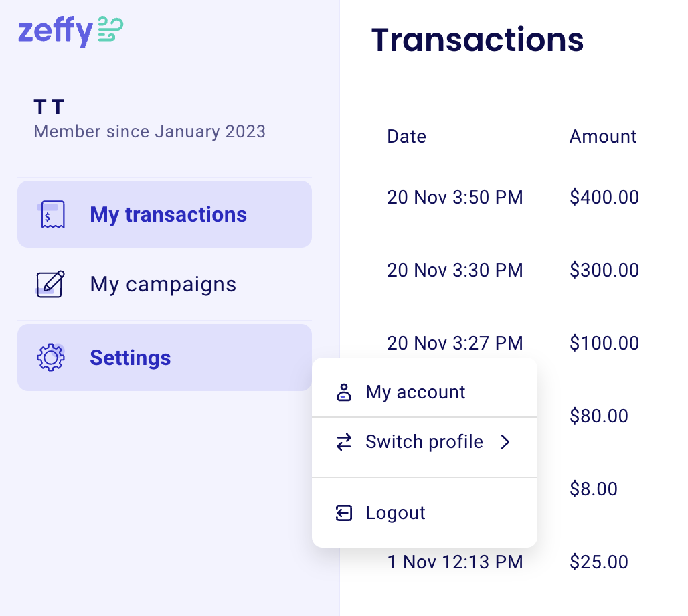
Task: Expand the Switch profile submenu chevron
Action: click(506, 442)
